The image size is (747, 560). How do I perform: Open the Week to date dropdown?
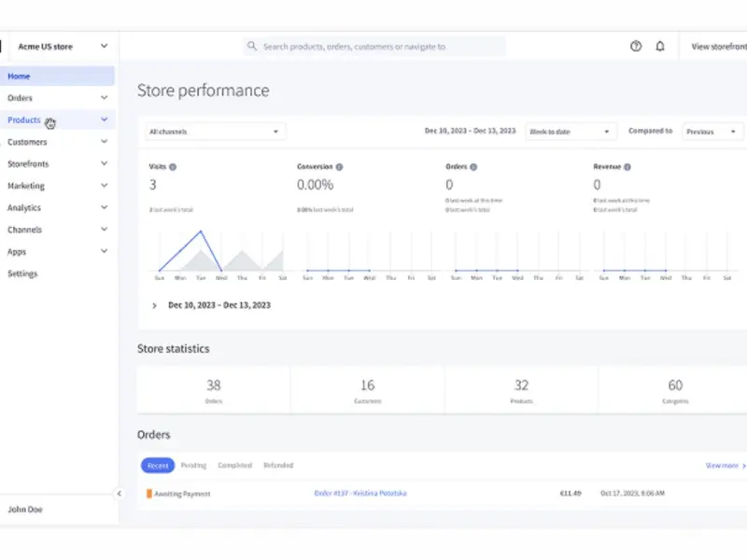[571, 132]
